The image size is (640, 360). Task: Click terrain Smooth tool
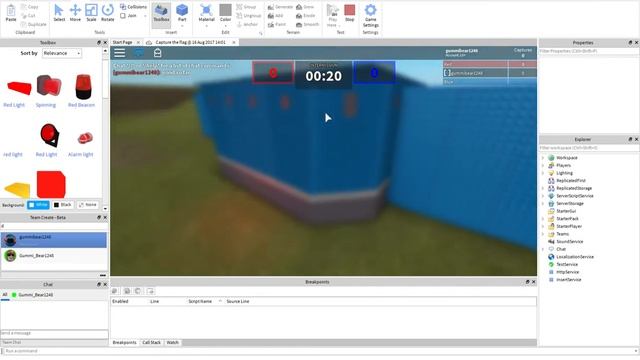(307, 24)
